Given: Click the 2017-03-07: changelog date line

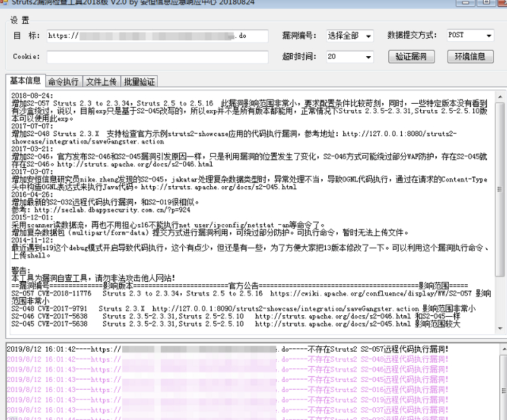Looking at the screenshot, I should (x=32, y=171).
